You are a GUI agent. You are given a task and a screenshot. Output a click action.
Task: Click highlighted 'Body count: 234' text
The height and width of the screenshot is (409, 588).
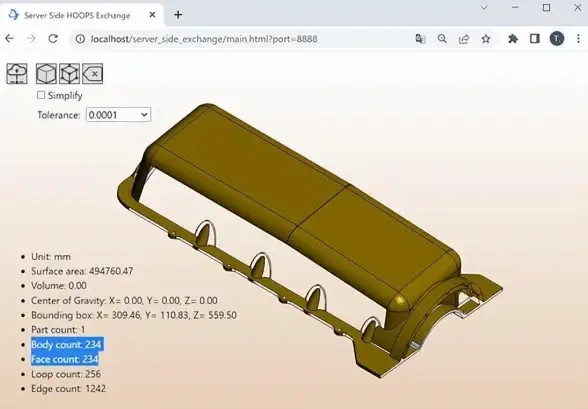(66, 345)
